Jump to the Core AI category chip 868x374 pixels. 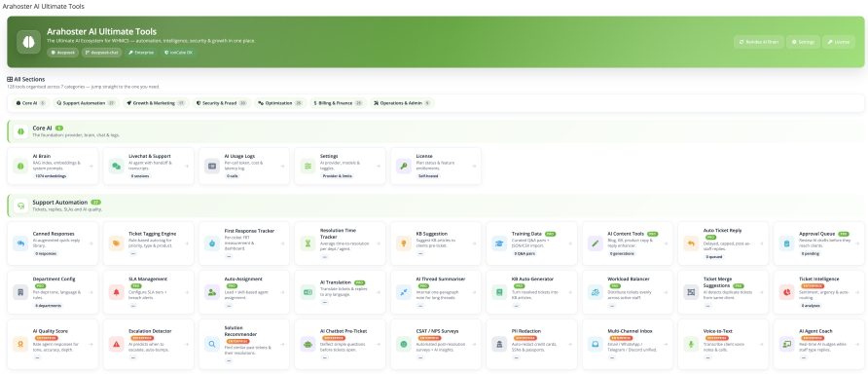(x=30, y=103)
